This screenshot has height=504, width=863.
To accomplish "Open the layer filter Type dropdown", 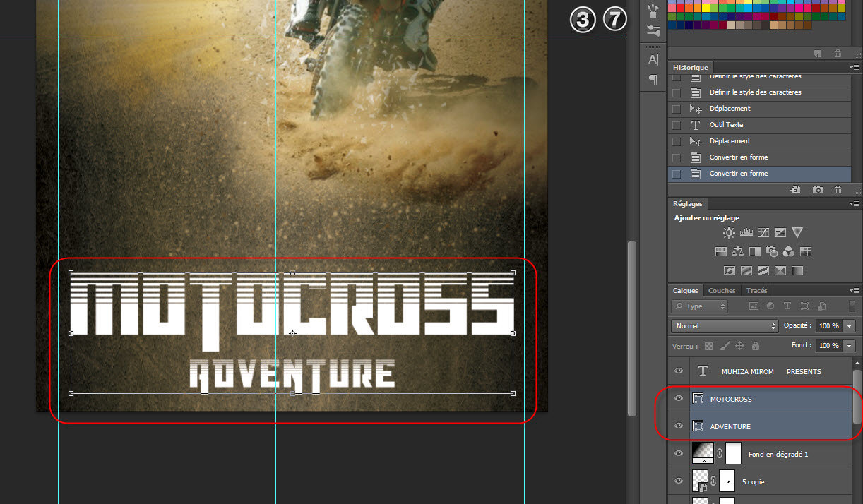I will coord(699,306).
